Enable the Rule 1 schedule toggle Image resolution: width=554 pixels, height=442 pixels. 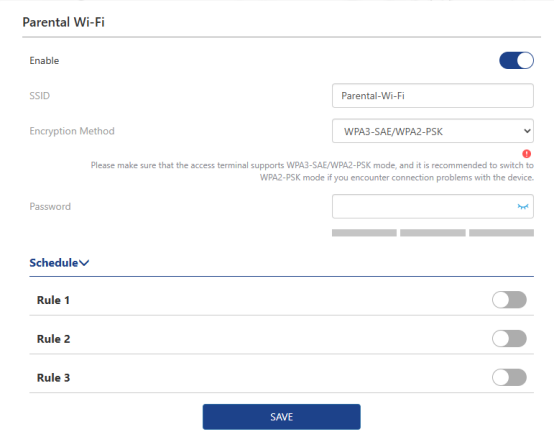(x=509, y=300)
